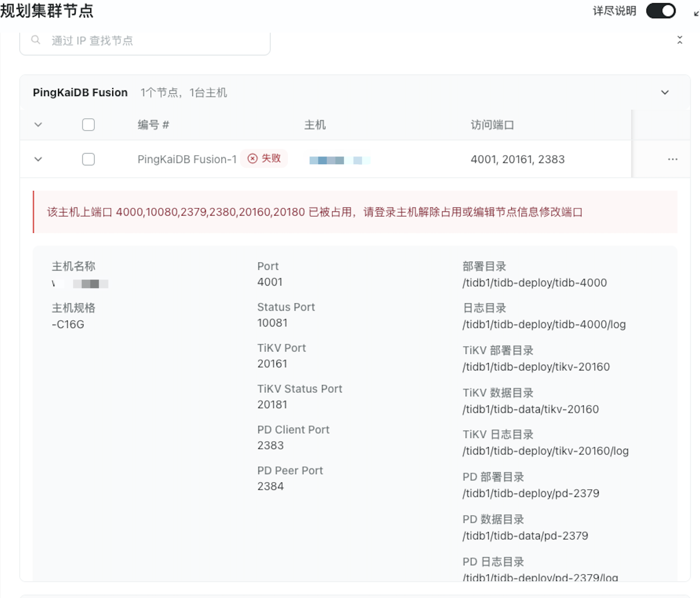The height and width of the screenshot is (598, 700).
Task: Select the PingKaiDB Fusion-1 node checkbox
Action: [x=88, y=159]
